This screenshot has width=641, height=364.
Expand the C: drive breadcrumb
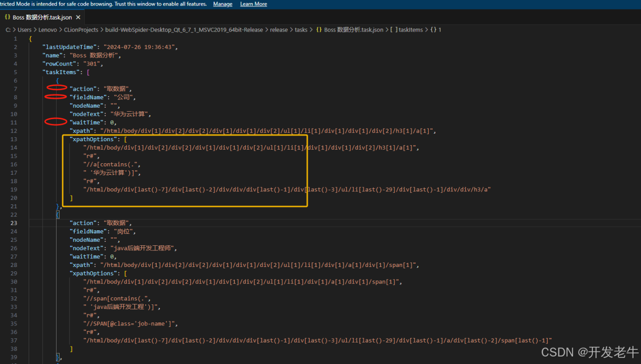(x=8, y=30)
